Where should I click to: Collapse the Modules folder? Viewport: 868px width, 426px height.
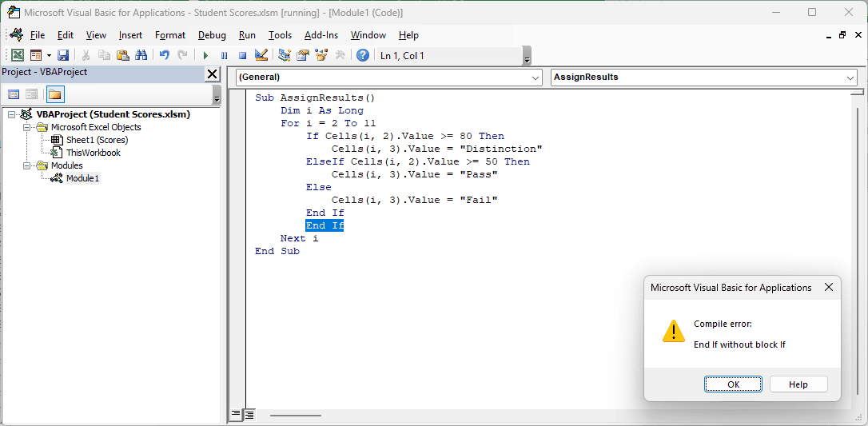26,165
